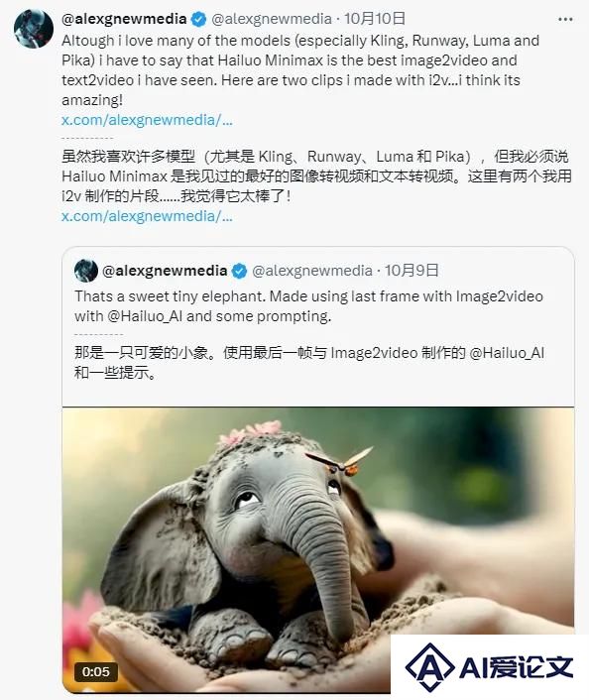Open the 10月9日 timestamp in the quoted tweet

click(412, 270)
